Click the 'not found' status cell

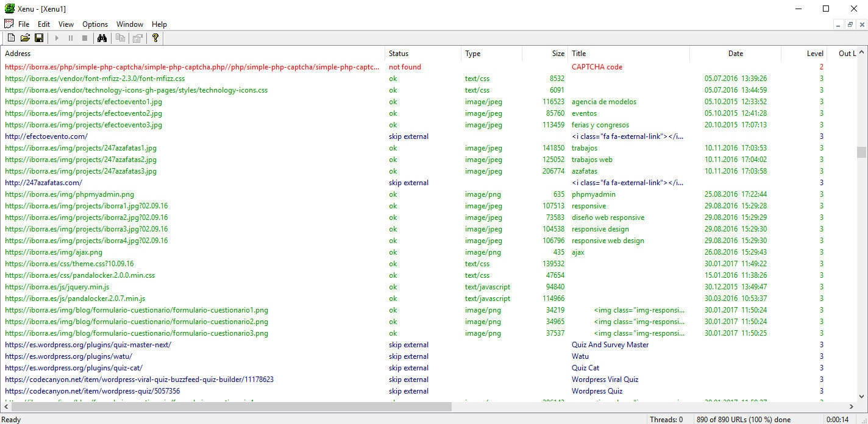coord(405,67)
